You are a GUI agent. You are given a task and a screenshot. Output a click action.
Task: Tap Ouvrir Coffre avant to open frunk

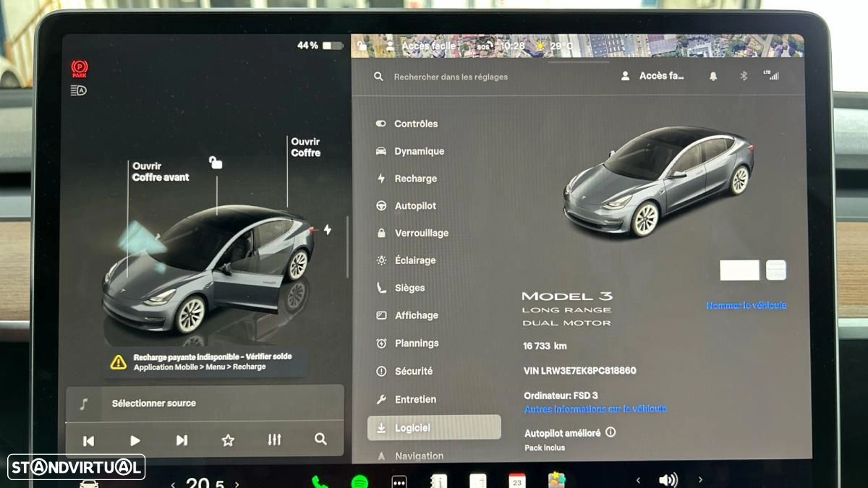161,171
